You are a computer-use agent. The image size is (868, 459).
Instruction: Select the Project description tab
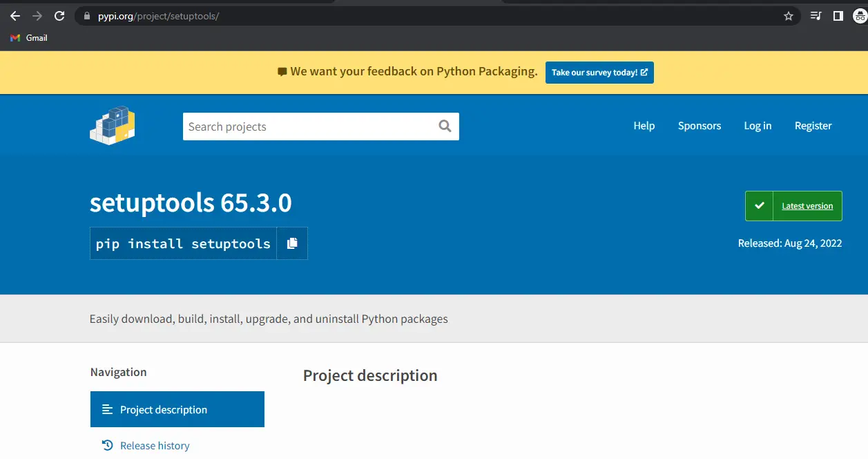(177, 409)
